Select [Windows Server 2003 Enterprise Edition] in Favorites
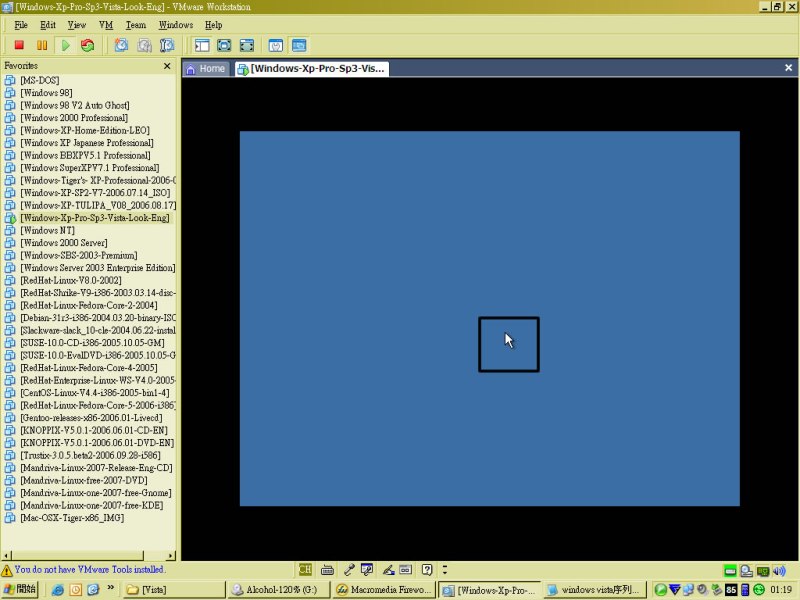 [x=97, y=268]
